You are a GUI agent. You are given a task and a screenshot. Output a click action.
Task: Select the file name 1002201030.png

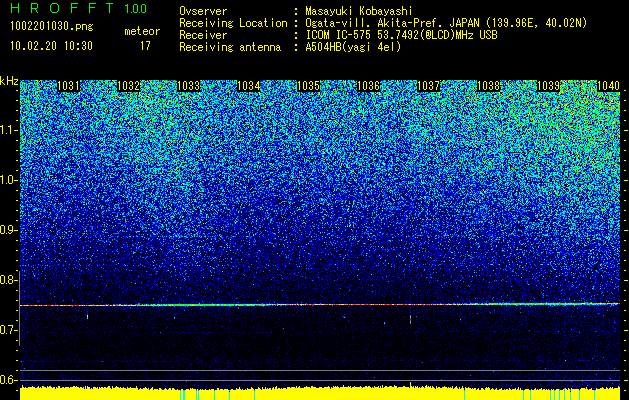point(52,27)
